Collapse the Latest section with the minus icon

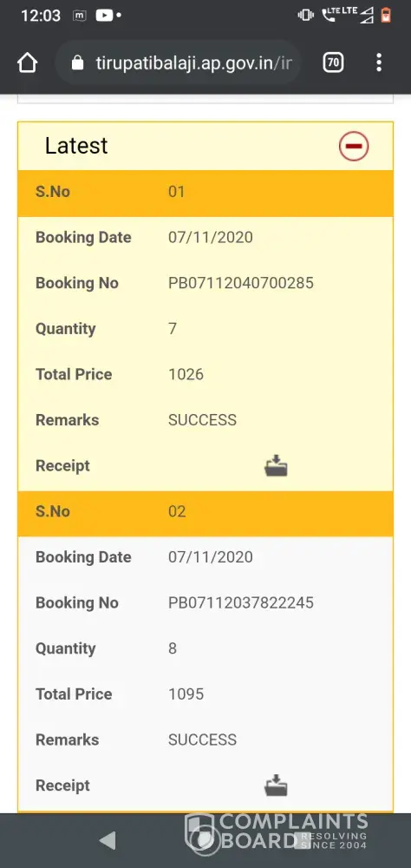click(x=354, y=146)
